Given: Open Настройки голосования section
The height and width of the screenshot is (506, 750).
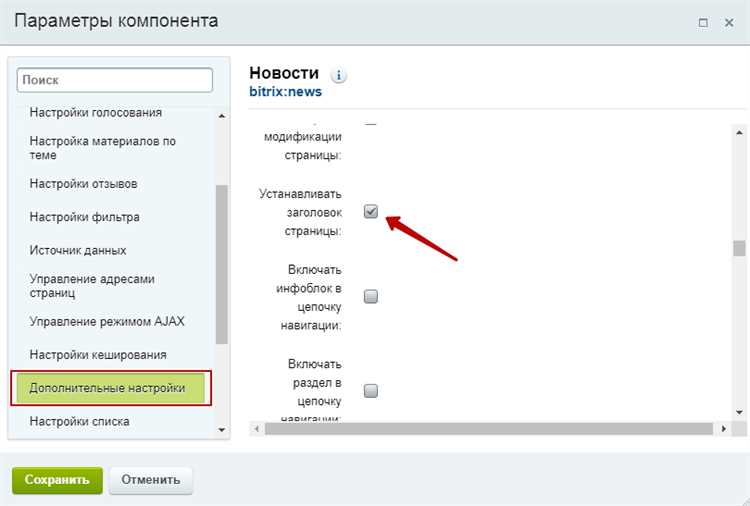Looking at the screenshot, I should 96,112.
